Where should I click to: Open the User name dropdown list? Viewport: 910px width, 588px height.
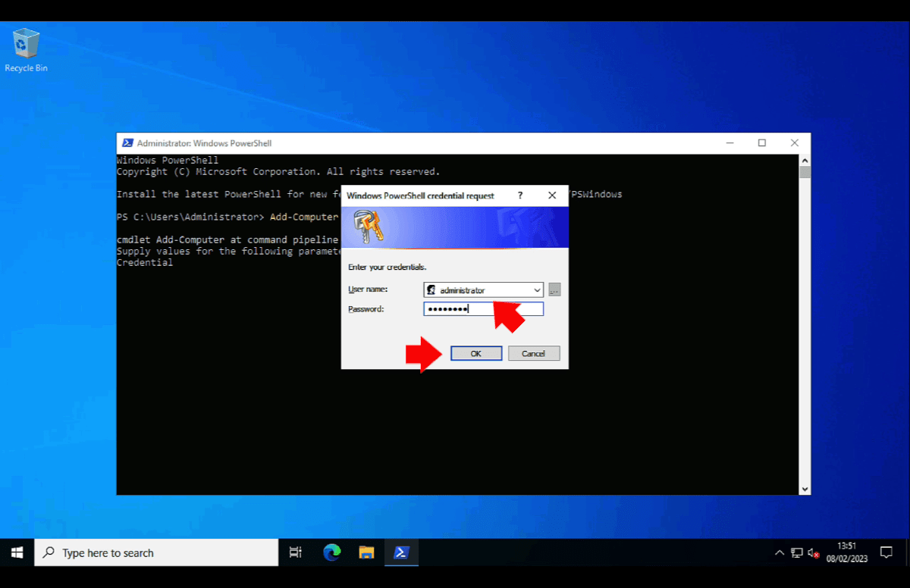(x=537, y=289)
